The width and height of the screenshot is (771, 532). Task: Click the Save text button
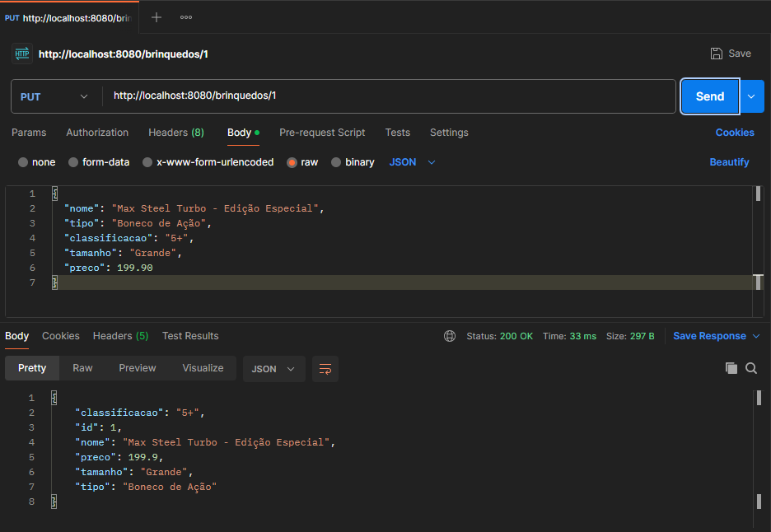click(740, 54)
